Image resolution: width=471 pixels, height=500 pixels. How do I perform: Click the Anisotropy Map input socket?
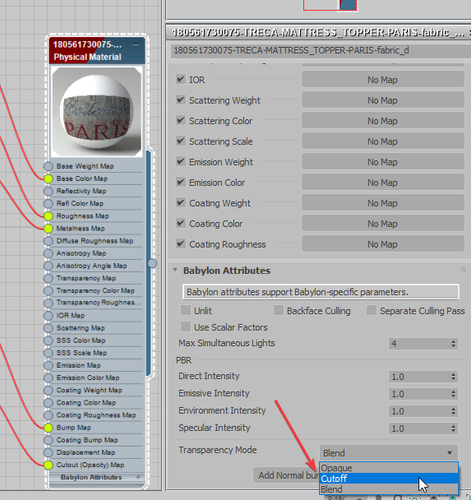tap(48, 253)
